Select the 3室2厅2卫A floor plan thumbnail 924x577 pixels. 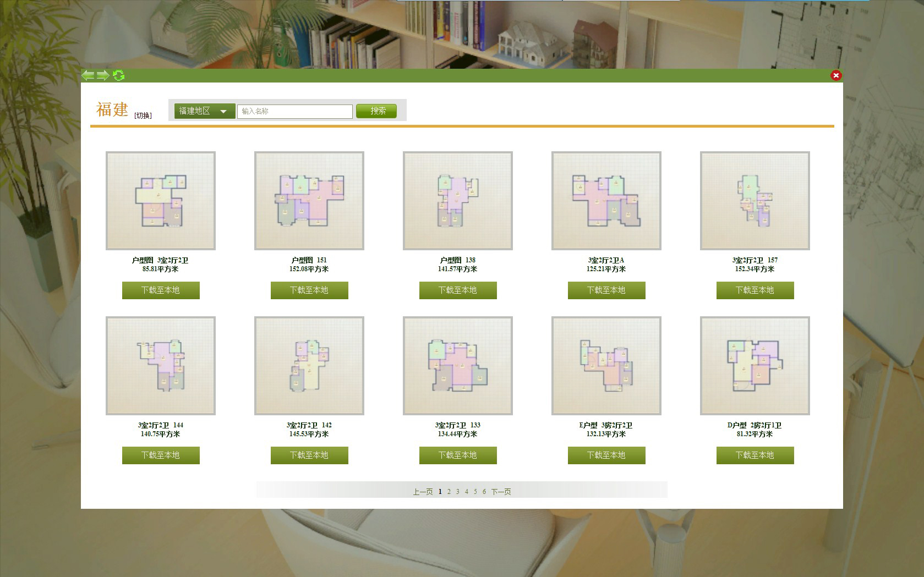coord(606,201)
